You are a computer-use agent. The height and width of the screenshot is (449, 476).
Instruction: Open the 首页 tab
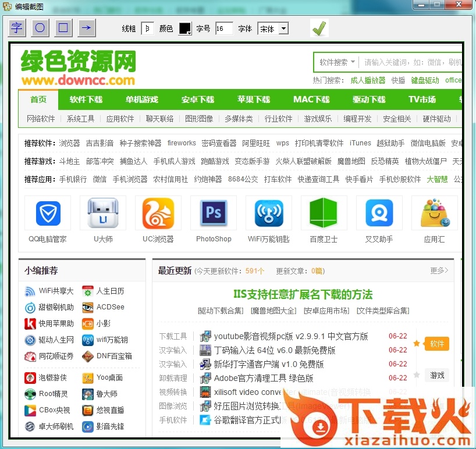tap(38, 99)
